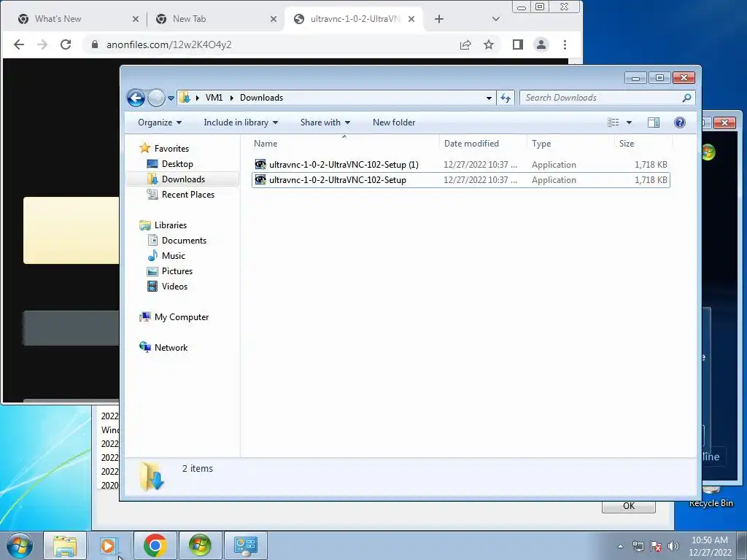Click OK button in background dialog
The height and width of the screenshot is (560, 747).
[x=628, y=506]
